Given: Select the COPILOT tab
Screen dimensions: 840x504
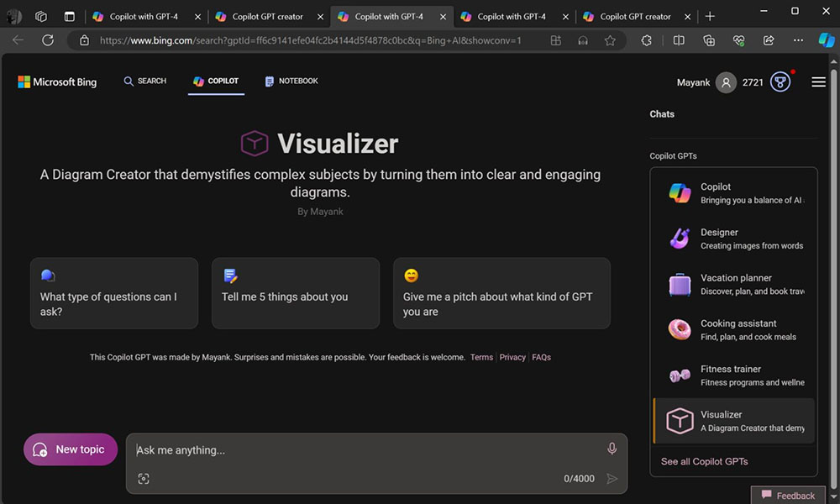Looking at the screenshot, I should (x=216, y=81).
